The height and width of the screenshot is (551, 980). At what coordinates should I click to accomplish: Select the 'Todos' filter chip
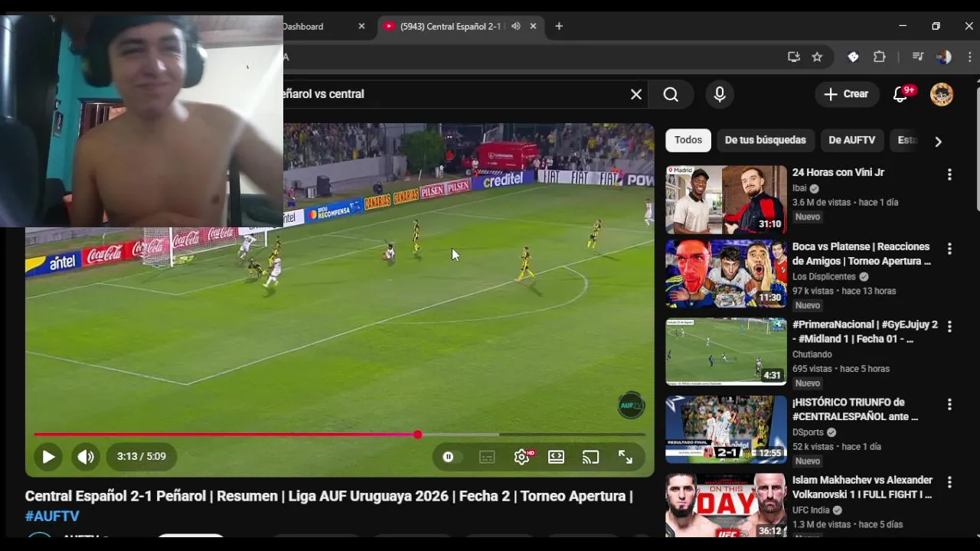point(688,140)
